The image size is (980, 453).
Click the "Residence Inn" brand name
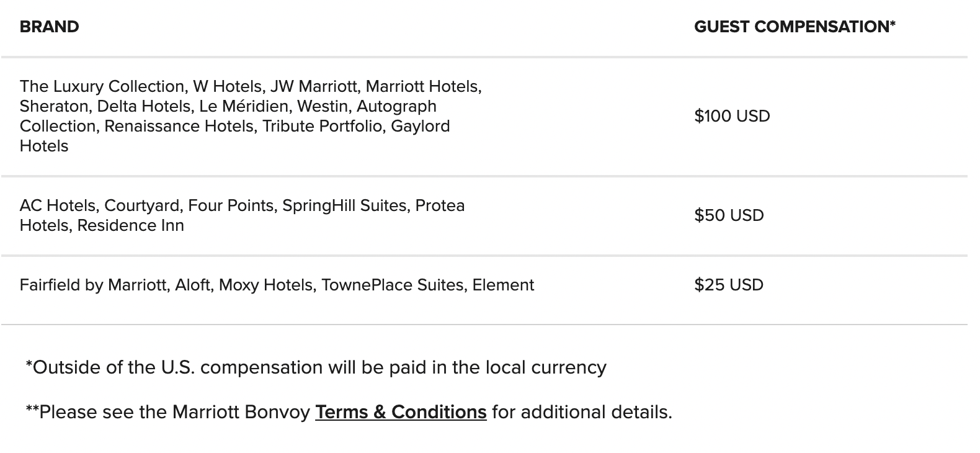pyautogui.click(x=130, y=225)
